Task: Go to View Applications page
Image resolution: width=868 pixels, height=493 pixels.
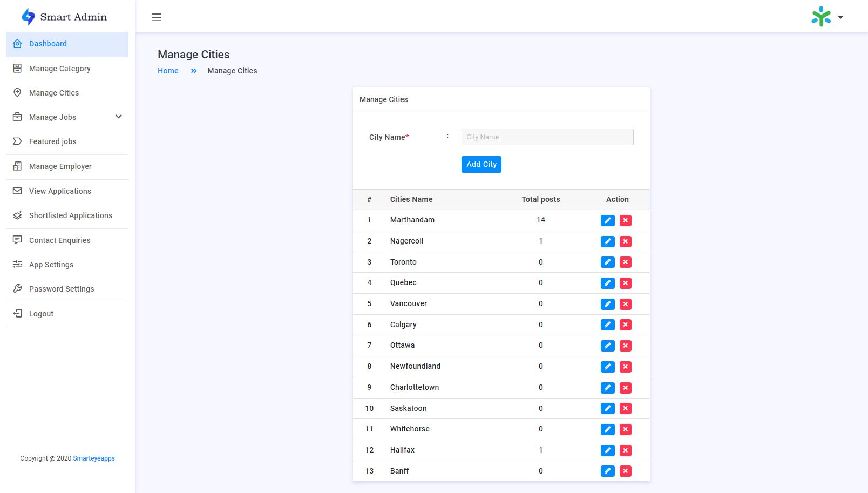Action: click(60, 191)
